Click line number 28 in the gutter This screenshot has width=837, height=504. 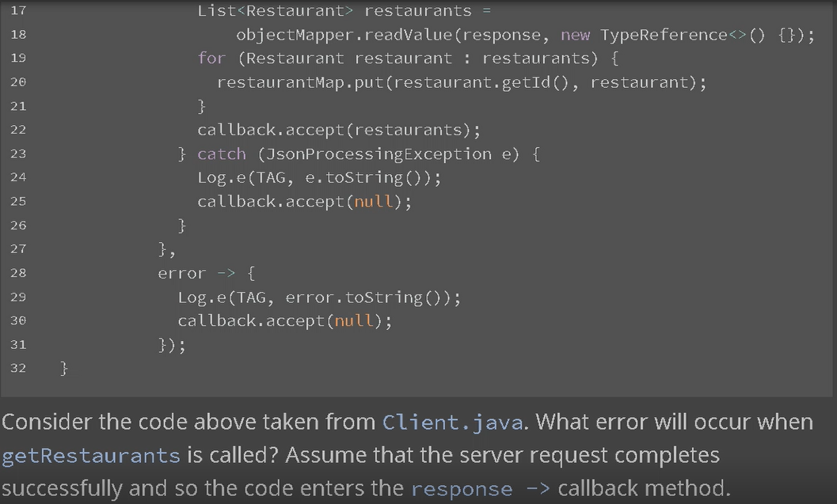(18, 273)
